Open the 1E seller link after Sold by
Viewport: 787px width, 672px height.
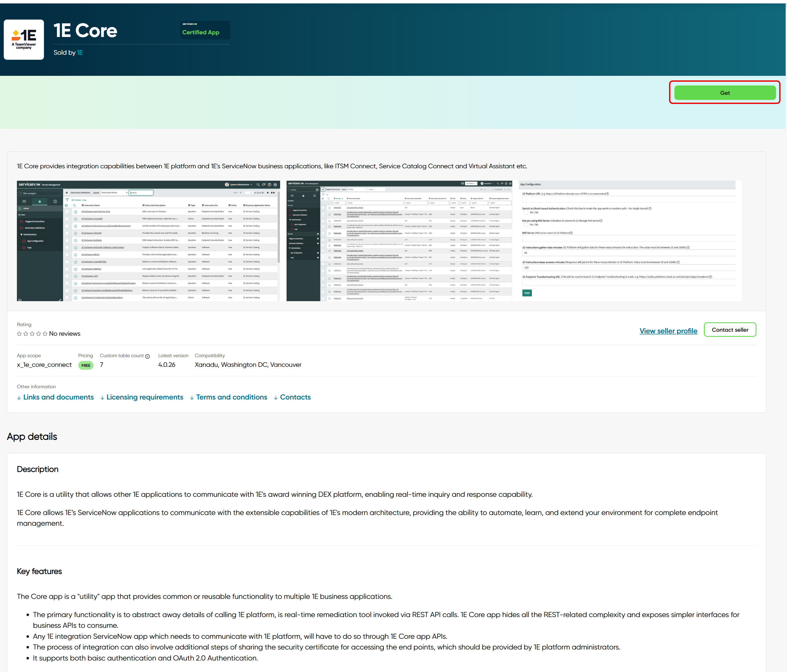point(80,53)
